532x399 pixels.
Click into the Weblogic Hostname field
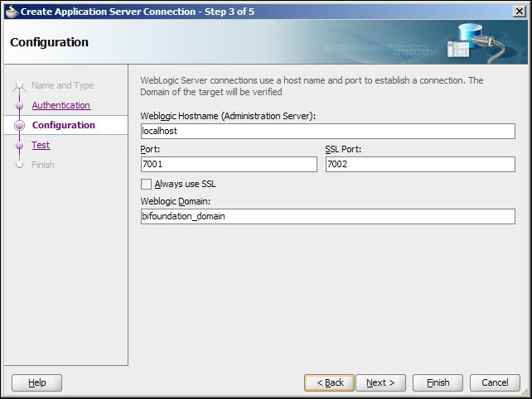(x=328, y=131)
